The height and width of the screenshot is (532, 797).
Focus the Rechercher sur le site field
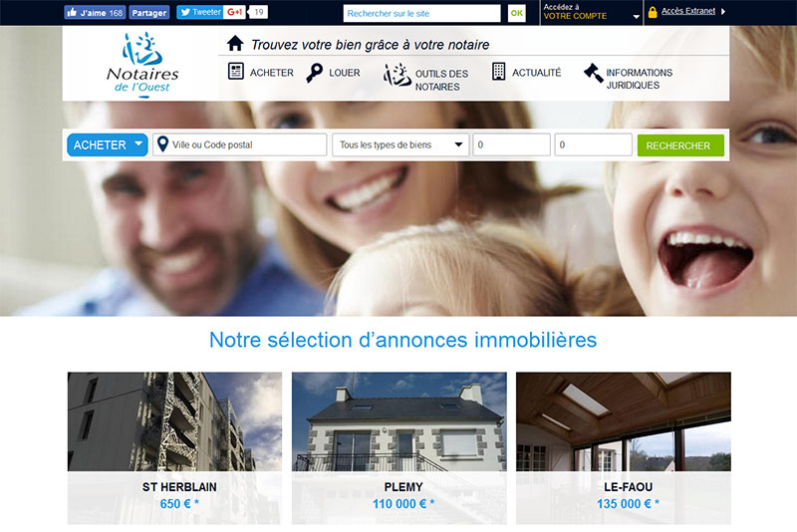[421, 13]
